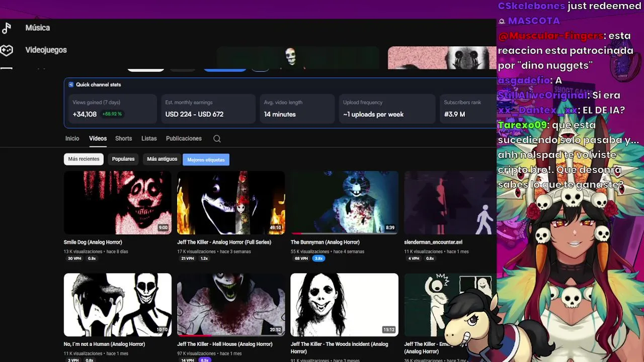644x362 pixels.
Task: Open the Videojuegos sidebar gaming icon
Action: (x=6, y=50)
